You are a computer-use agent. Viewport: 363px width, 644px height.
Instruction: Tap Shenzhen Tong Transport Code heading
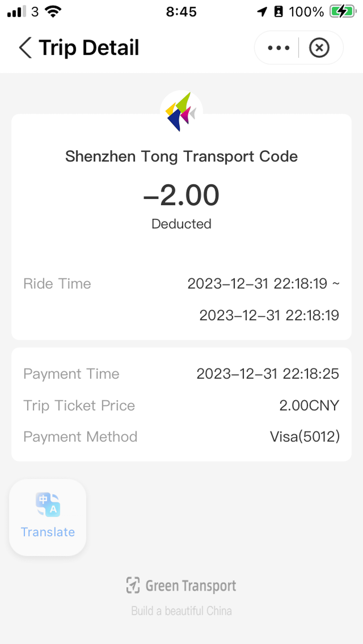click(181, 156)
